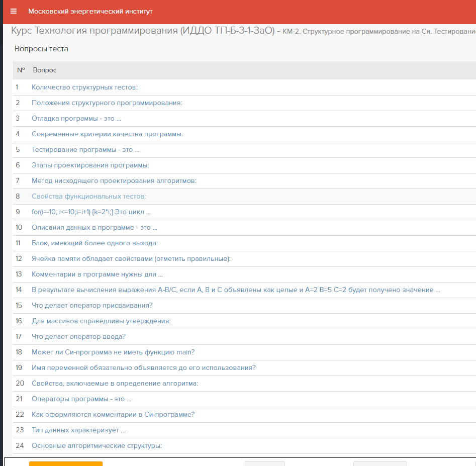Open Основные алгоритмические структуры question
The image size is (476, 466).
coord(97,446)
